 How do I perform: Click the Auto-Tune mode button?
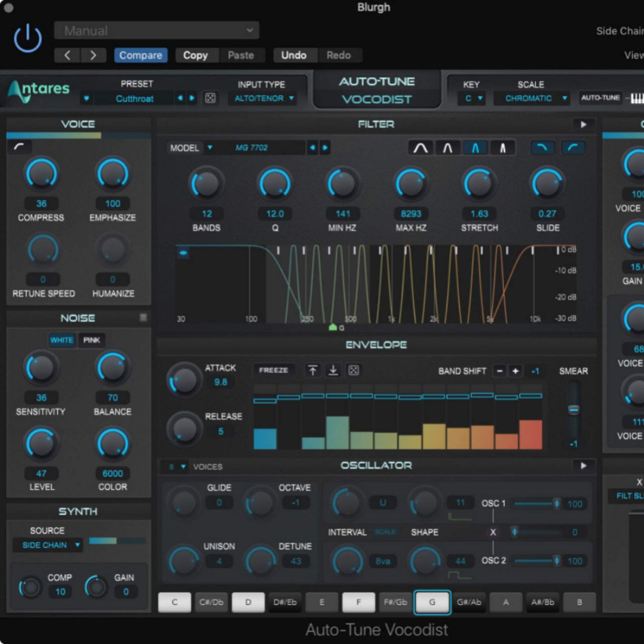point(600,98)
